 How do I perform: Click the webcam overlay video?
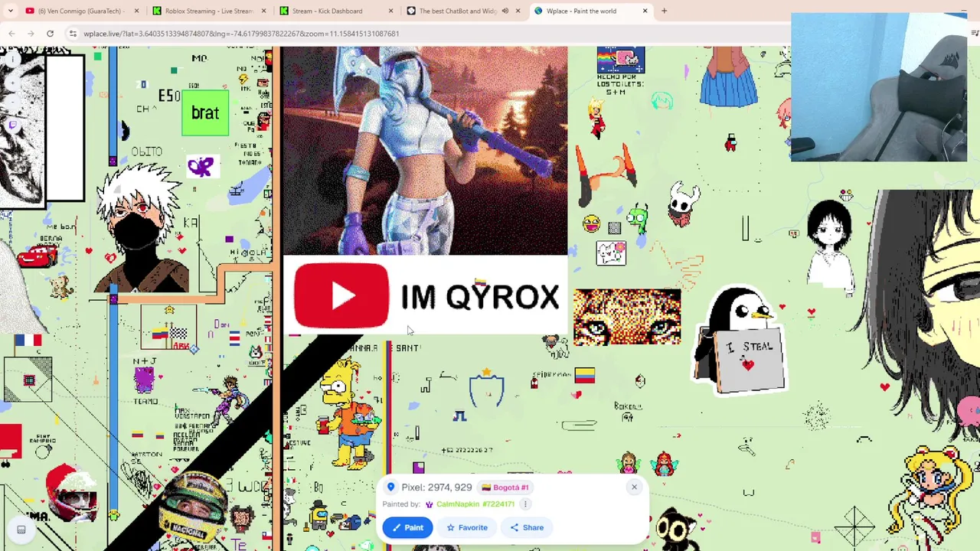point(879,86)
